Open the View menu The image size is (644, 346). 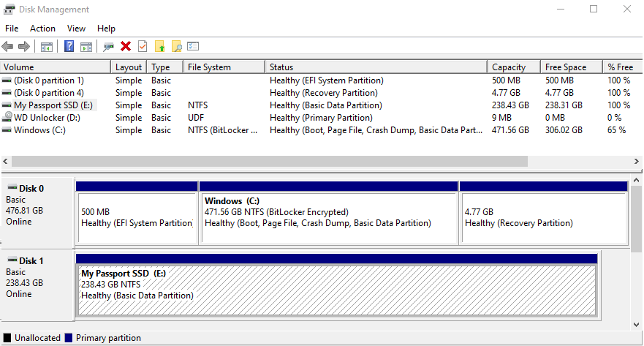tap(76, 29)
